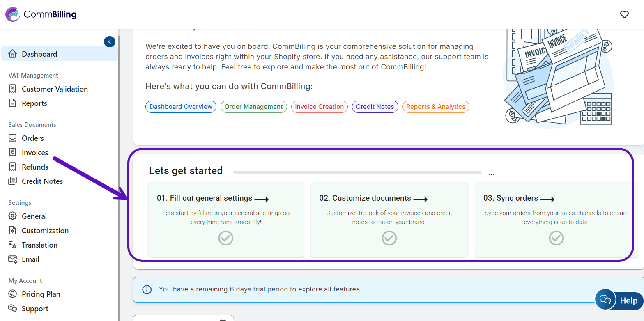Click checkmark on Customize documents card

click(x=389, y=238)
